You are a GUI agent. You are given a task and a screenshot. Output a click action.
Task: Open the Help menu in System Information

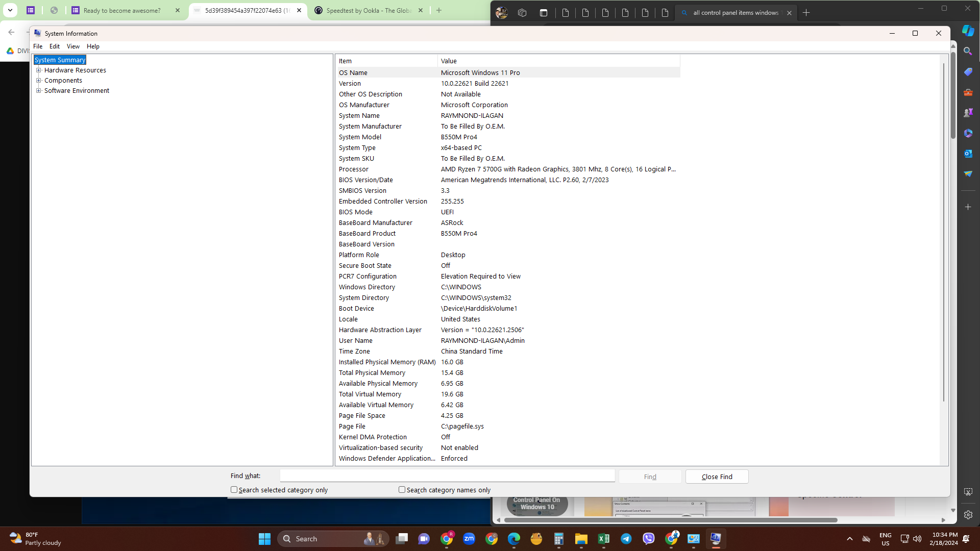(x=93, y=46)
